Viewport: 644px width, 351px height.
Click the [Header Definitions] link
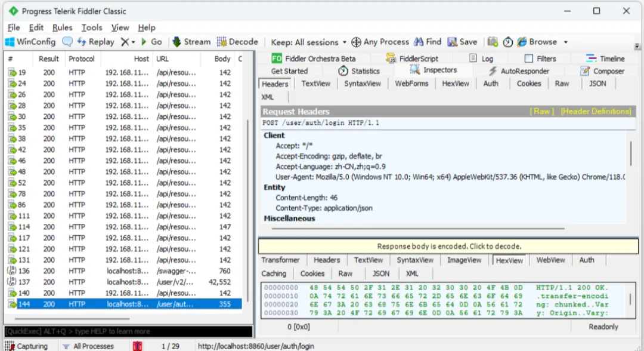click(x=596, y=112)
